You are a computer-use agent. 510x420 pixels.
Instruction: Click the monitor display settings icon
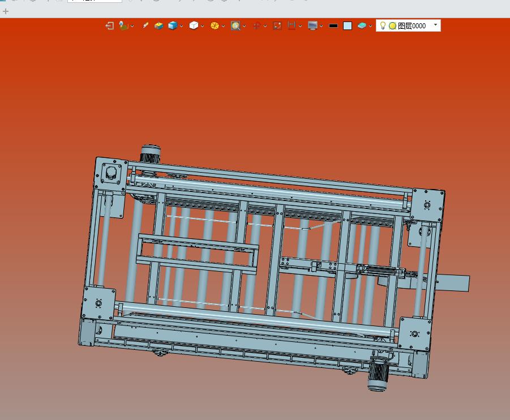point(312,25)
